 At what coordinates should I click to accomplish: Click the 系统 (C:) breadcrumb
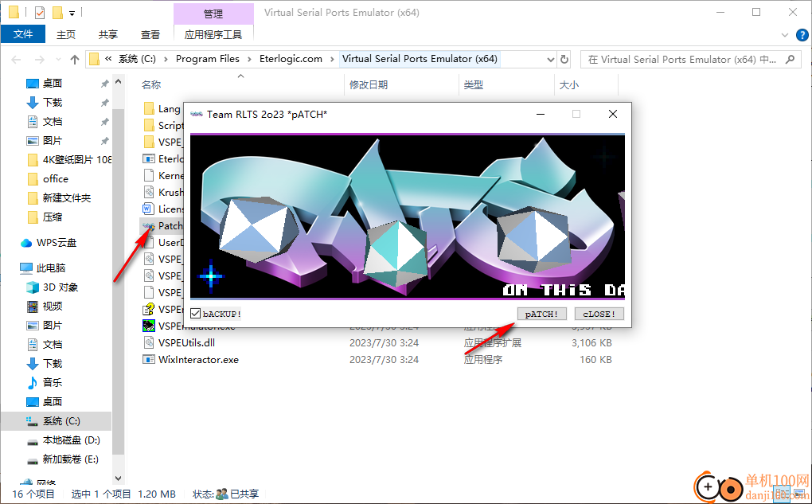tap(137, 59)
